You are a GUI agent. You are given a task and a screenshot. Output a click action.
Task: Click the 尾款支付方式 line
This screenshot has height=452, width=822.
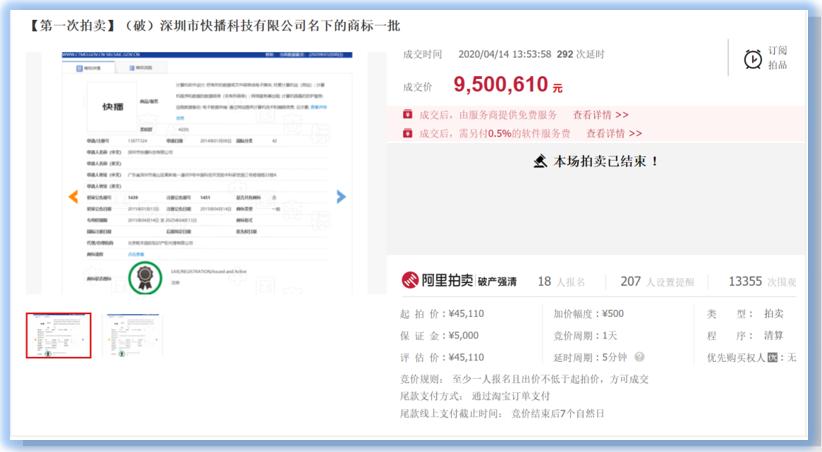[475, 396]
